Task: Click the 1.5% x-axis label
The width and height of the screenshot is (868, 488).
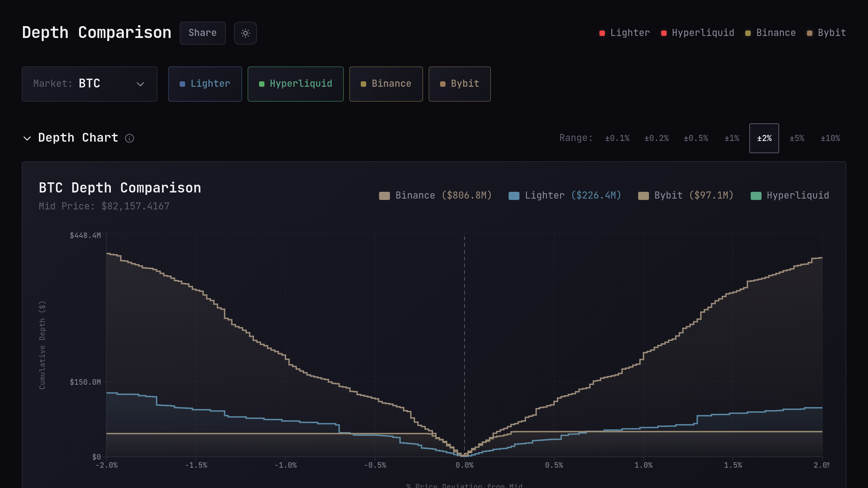Action: pyautogui.click(x=733, y=465)
